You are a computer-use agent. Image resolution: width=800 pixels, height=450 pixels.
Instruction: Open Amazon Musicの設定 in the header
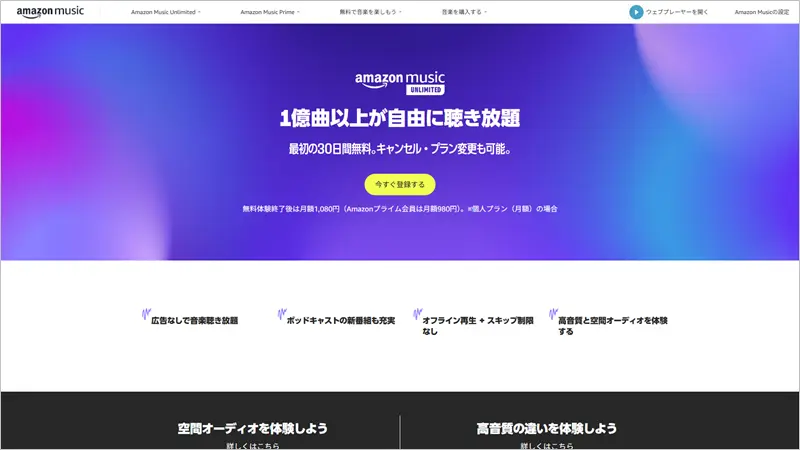(x=761, y=12)
